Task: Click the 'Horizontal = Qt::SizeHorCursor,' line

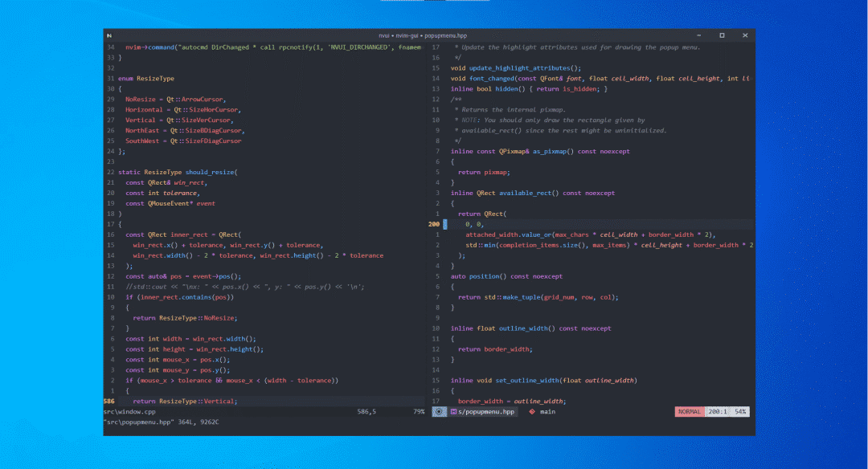Action: point(183,109)
